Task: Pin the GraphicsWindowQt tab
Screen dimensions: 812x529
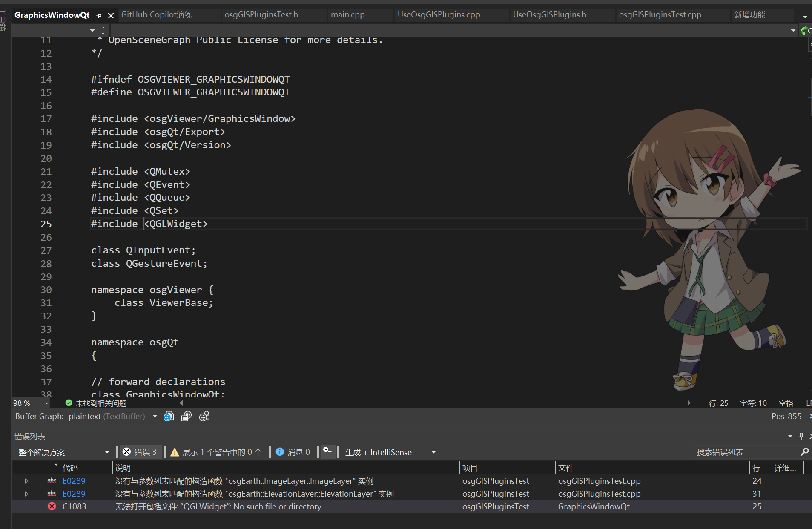Action: click(99, 16)
